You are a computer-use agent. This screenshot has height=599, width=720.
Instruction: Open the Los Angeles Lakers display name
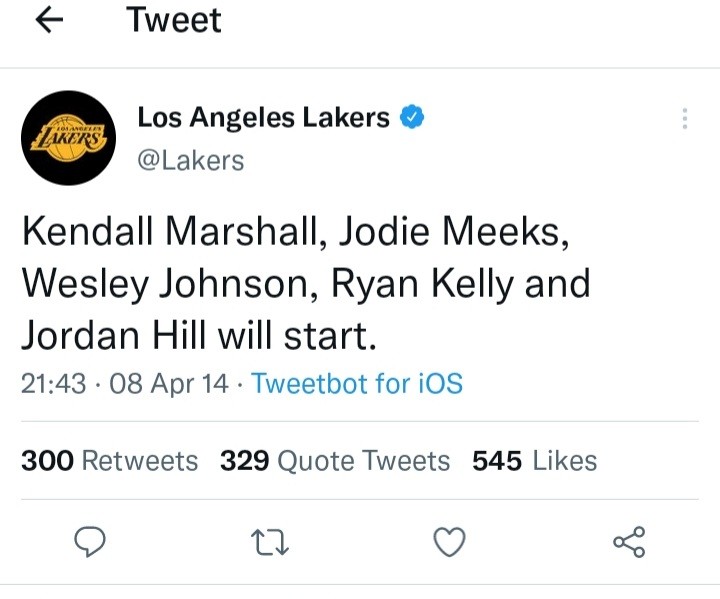264,118
